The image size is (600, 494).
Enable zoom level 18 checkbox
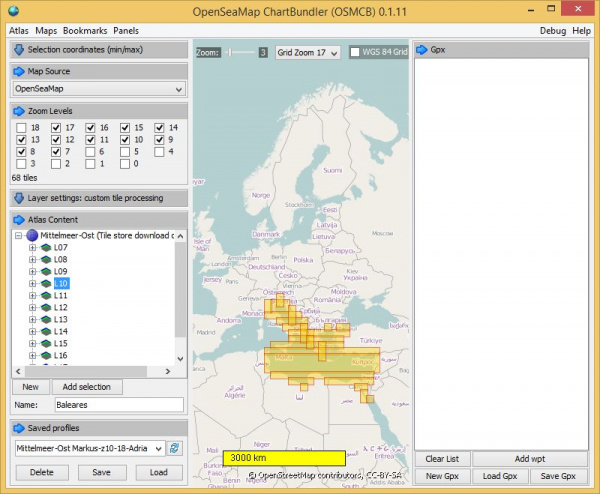pyautogui.click(x=20, y=128)
